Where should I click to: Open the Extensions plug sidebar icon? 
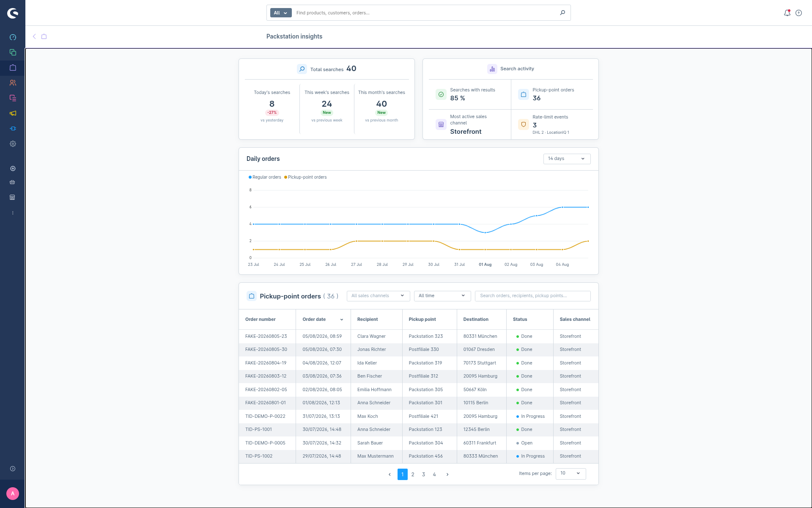coord(13,129)
